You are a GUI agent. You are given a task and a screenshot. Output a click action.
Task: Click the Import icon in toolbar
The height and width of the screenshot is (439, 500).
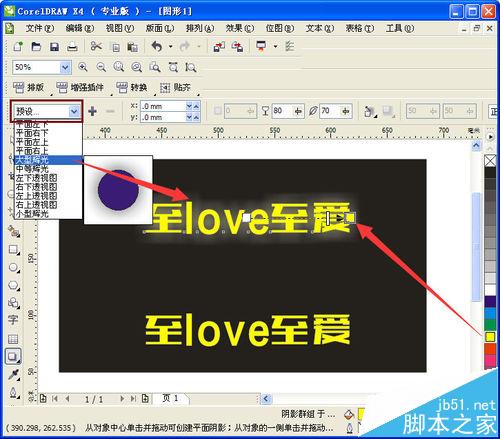point(219,47)
